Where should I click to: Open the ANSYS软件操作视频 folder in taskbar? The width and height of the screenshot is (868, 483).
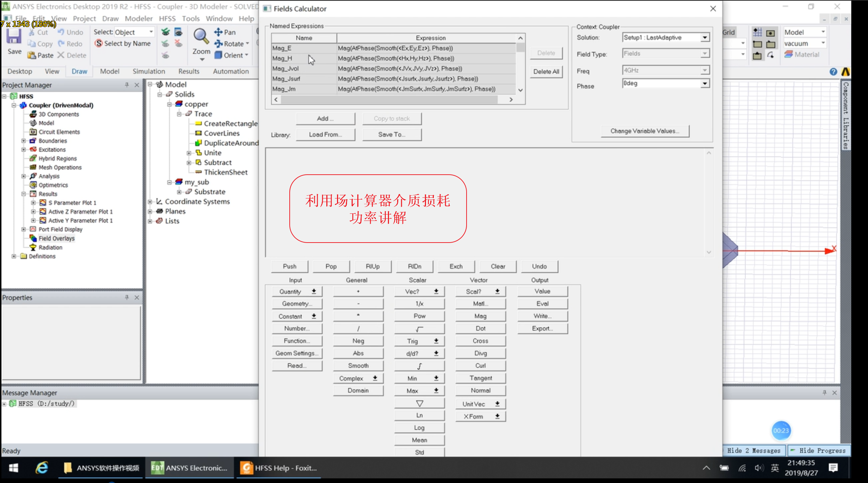click(x=101, y=468)
